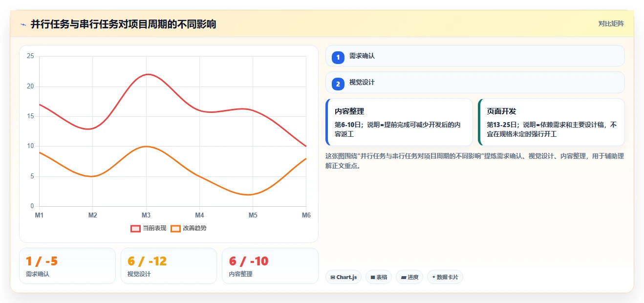Image resolution: width=644 pixels, height=303 pixels.
Task: Click the 1 / -5 需求确认 stat card
Action: click(67, 266)
